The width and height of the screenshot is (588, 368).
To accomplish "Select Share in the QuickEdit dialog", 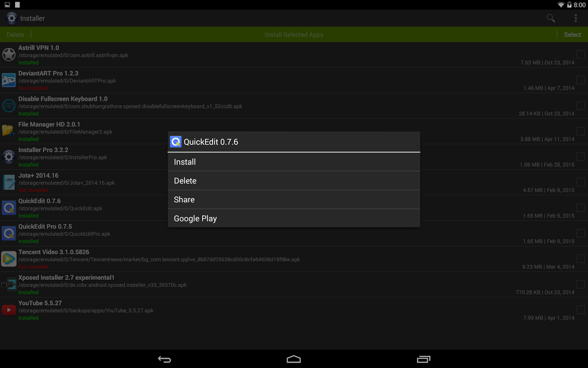I will click(x=294, y=200).
